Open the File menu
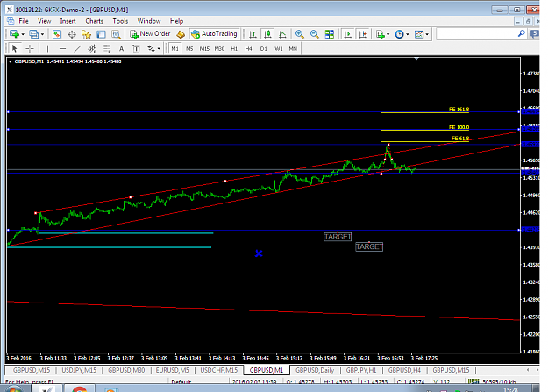The height and width of the screenshot is (392, 548). point(24,21)
